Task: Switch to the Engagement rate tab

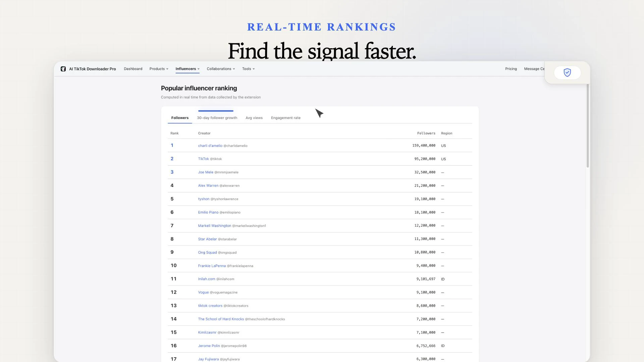Action: 286,118
